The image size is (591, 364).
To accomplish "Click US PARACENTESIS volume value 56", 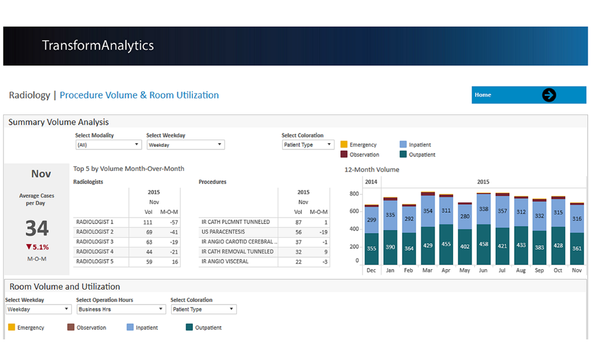I will (299, 232).
